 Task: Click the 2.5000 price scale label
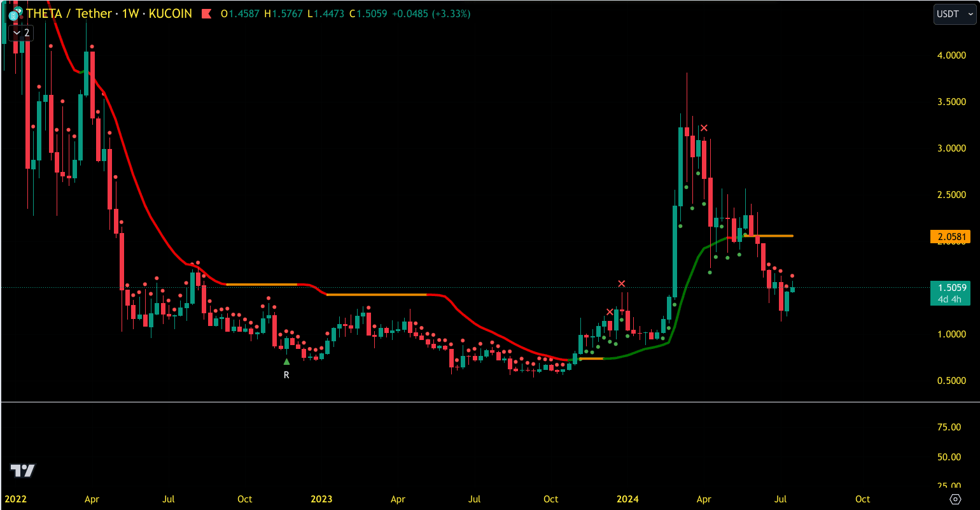pyautogui.click(x=951, y=195)
